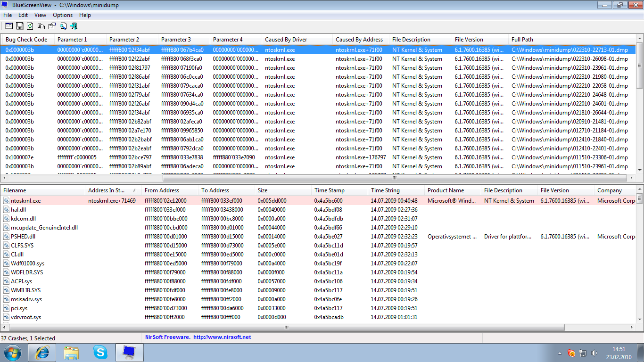
Task: Sort lower pane by Filename header
Action: [43, 190]
